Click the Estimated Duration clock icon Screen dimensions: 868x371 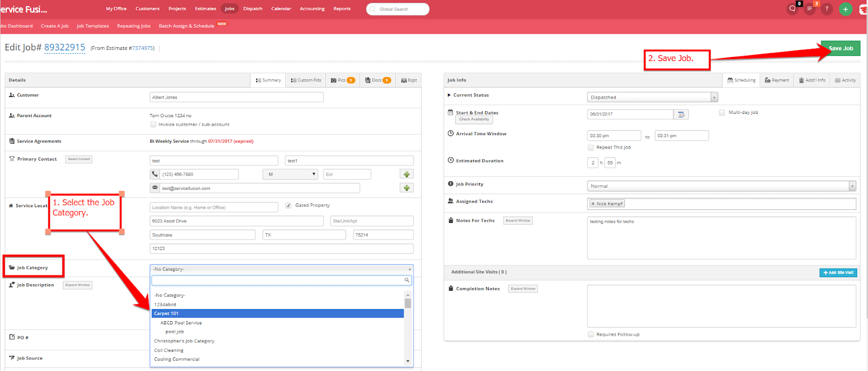(450, 161)
